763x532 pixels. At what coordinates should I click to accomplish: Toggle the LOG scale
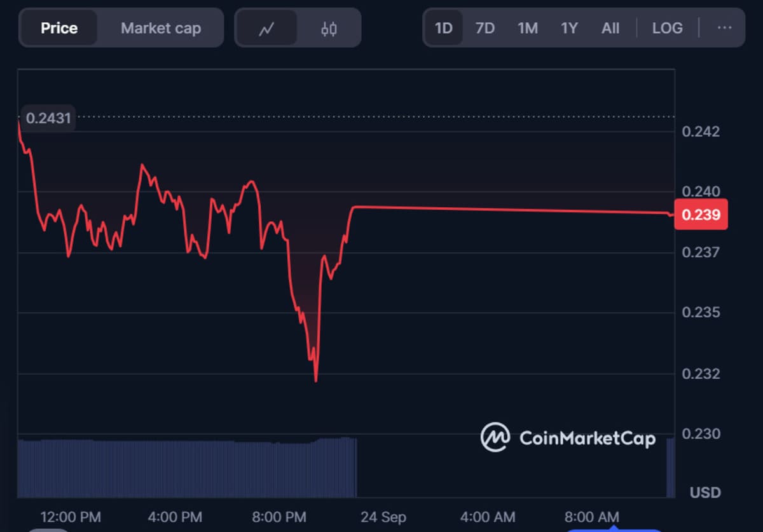click(x=667, y=28)
